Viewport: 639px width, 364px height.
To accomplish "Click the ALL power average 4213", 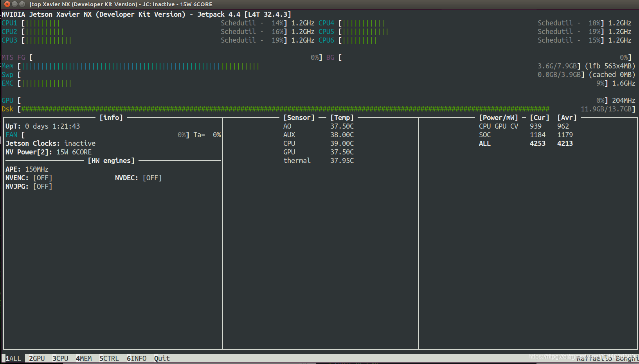I will (x=565, y=143).
